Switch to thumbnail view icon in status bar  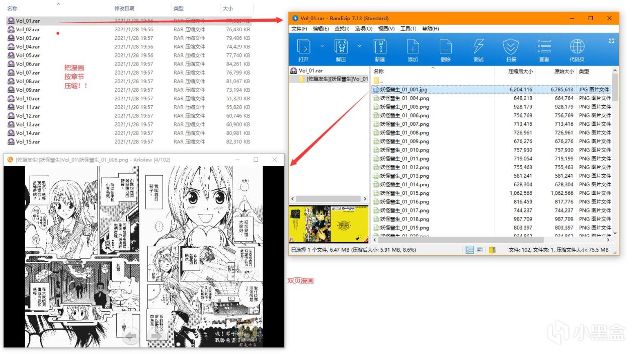tap(479, 250)
